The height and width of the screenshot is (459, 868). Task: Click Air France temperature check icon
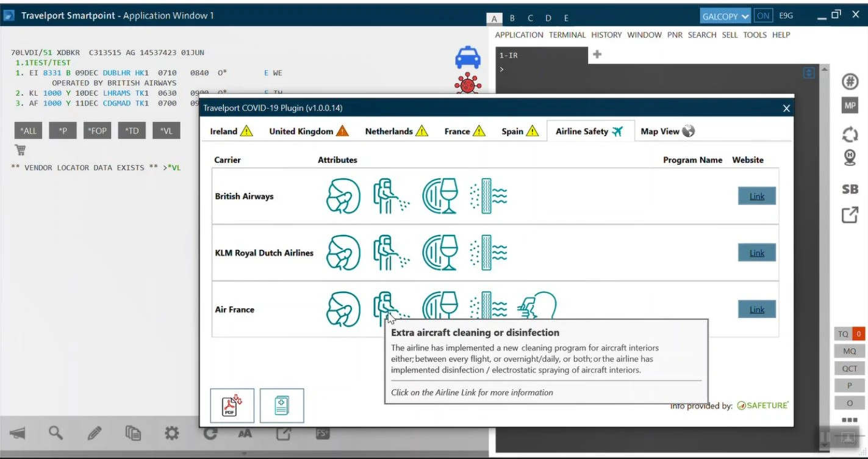(x=537, y=305)
